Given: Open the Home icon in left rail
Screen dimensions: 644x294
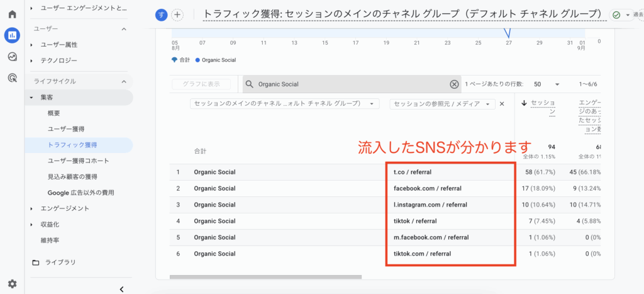Looking at the screenshot, I should pos(13,14).
